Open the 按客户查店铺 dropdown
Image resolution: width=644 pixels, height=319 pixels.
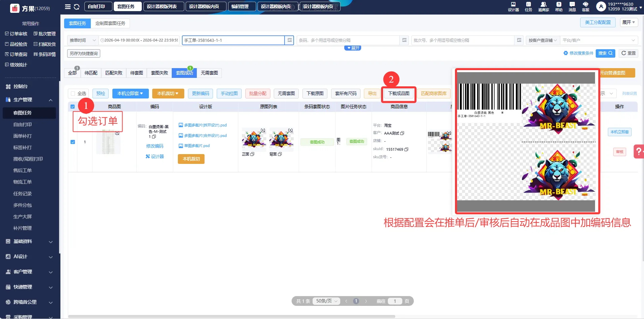click(543, 40)
